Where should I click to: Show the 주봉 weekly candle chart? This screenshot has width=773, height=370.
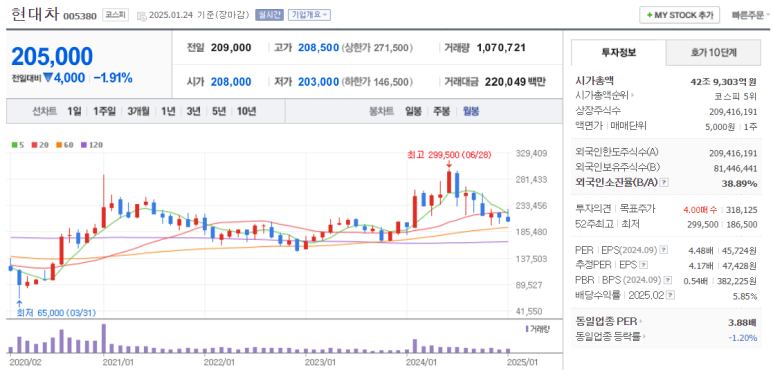tap(442, 111)
